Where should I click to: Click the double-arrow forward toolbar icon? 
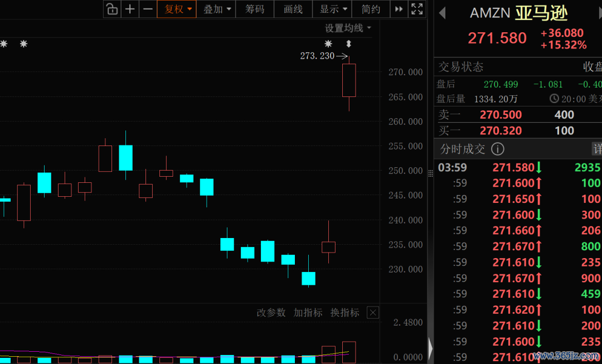click(x=399, y=9)
